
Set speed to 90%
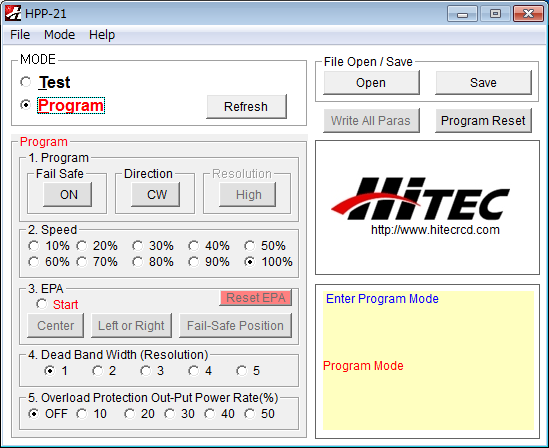[194, 262]
